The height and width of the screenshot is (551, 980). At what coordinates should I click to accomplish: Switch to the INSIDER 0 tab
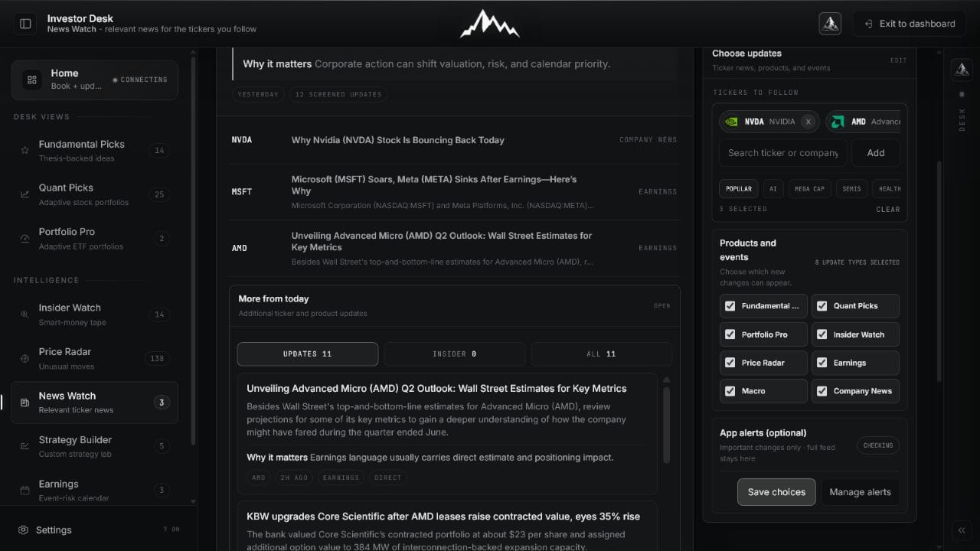(x=455, y=354)
